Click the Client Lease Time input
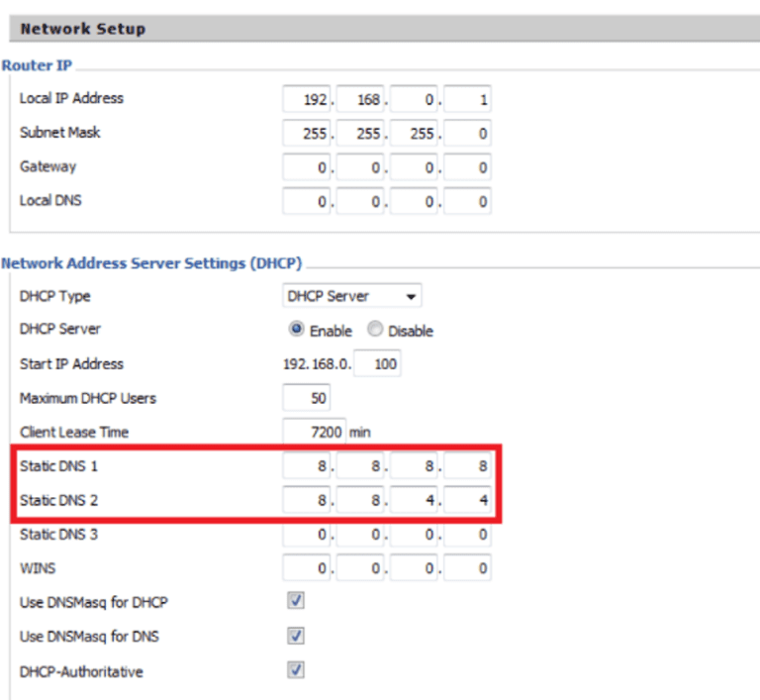This screenshot has width=760, height=700. click(314, 432)
